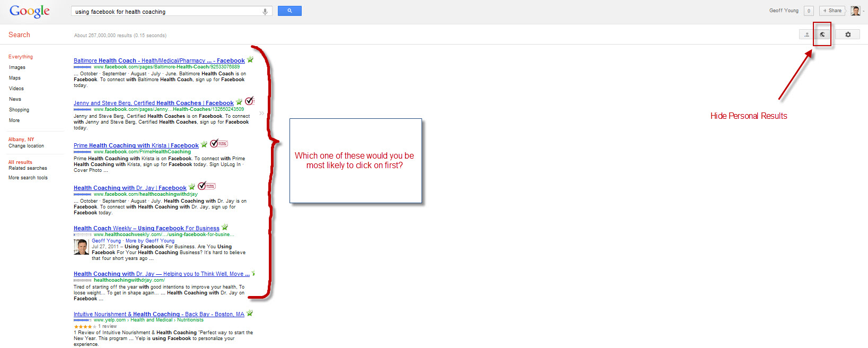Open the notifications counter showing 0
The width and height of the screenshot is (868, 348).
tap(809, 11)
